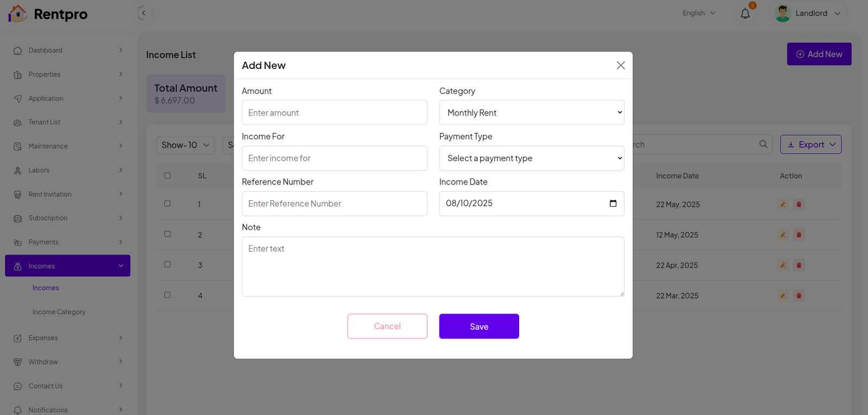
Task: Click the calendar icon in Income Date
Action: [x=613, y=203]
